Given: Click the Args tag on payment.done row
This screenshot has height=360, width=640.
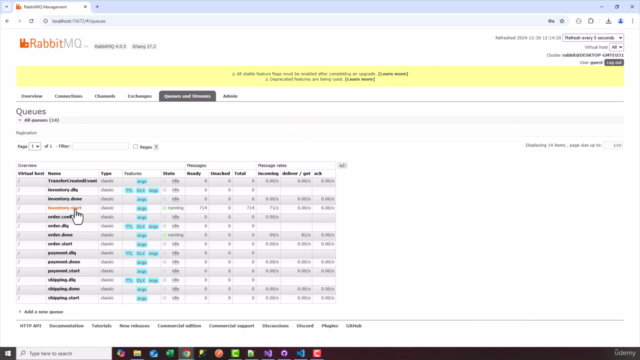Looking at the screenshot, I should pos(142,262).
